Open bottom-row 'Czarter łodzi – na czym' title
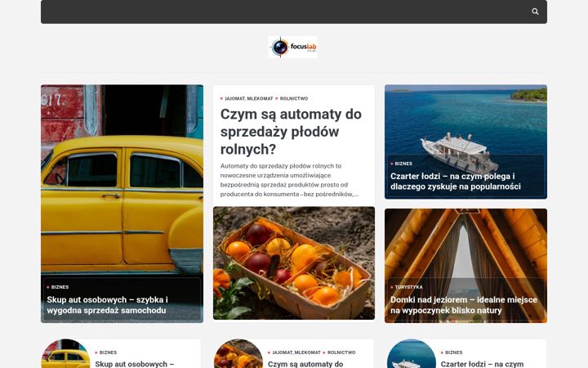The width and height of the screenshot is (588, 368). pyautogui.click(x=482, y=364)
